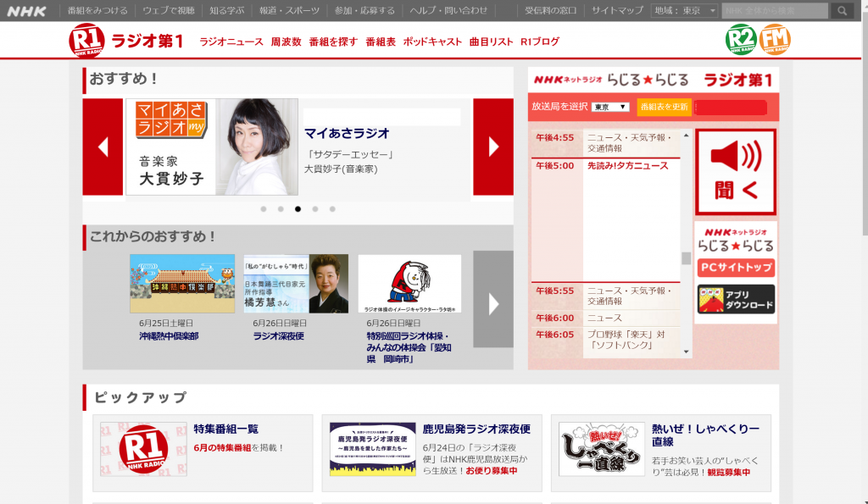Screen dimensions: 868x504
Task: Click しゃべくり一直線 pickup thumbnail
Action: 602,449
